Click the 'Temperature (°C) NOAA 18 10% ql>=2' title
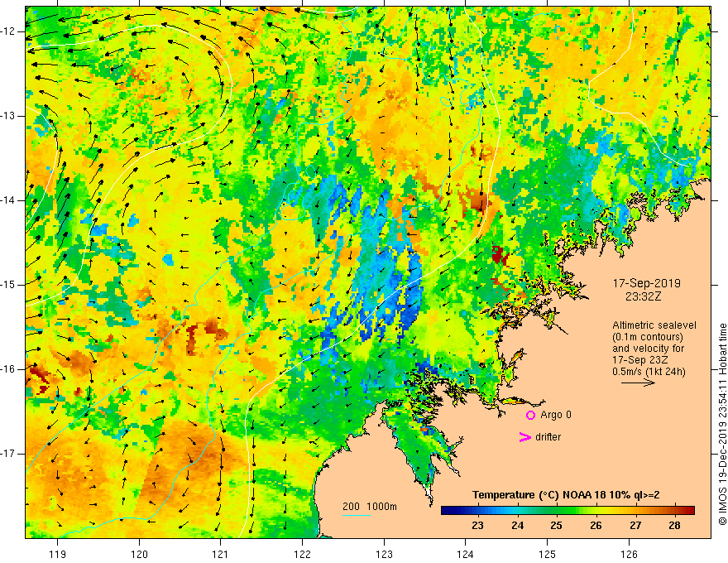The height and width of the screenshot is (563, 728). click(x=566, y=495)
